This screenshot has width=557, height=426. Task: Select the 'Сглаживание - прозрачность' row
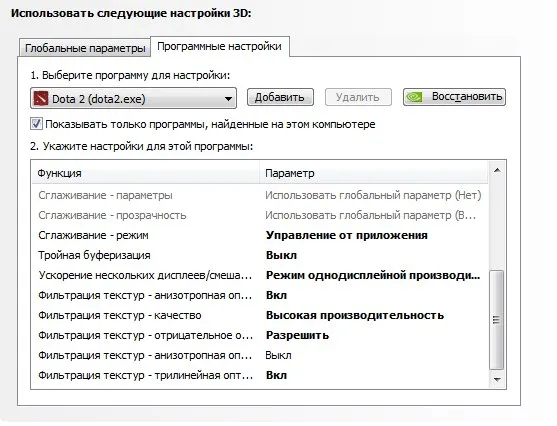point(260,215)
